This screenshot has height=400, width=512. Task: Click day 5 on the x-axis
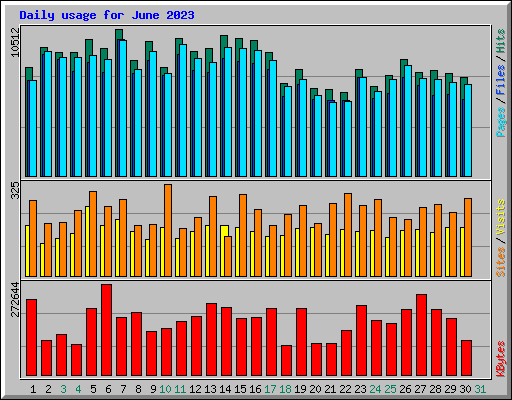[x=93, y=389]
